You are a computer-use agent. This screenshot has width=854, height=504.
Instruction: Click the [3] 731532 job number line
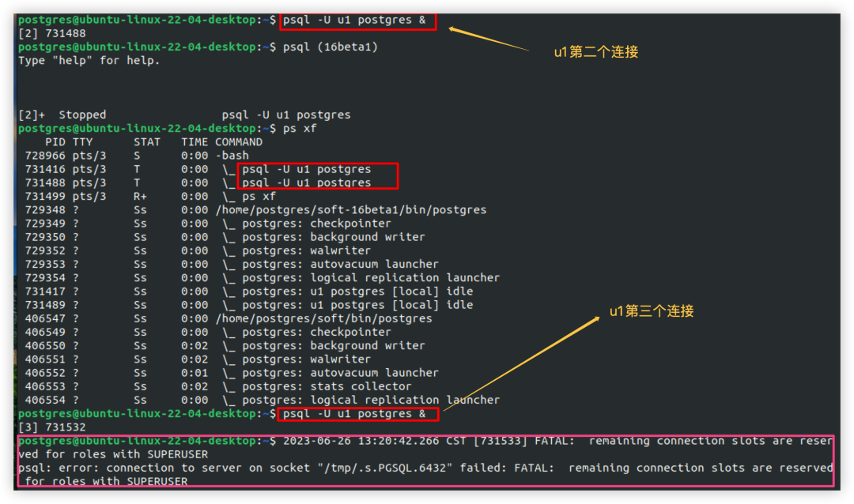51,427
